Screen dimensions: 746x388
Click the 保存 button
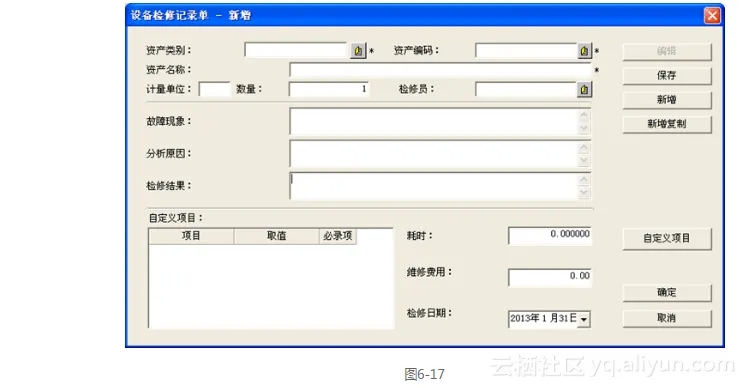coord(667,75)
